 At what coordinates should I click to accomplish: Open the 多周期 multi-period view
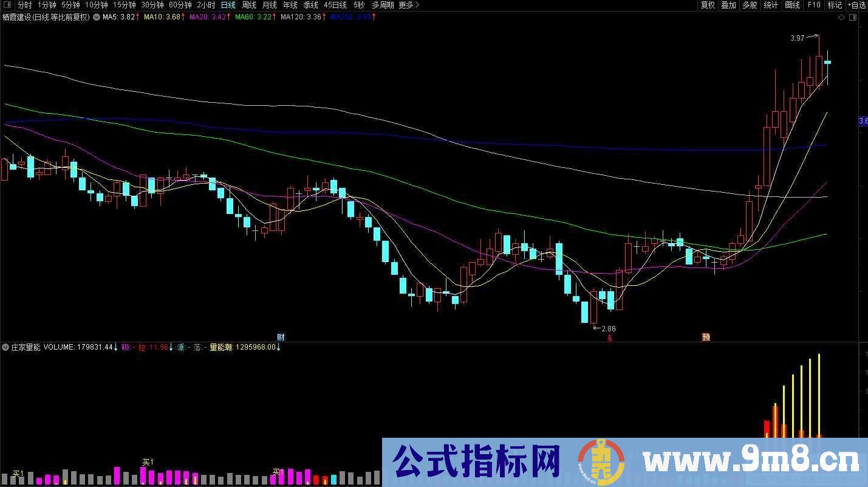click(383, 5)
